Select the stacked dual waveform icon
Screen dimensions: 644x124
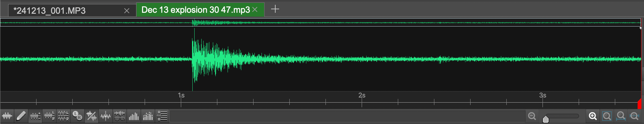tap(119, 116)
